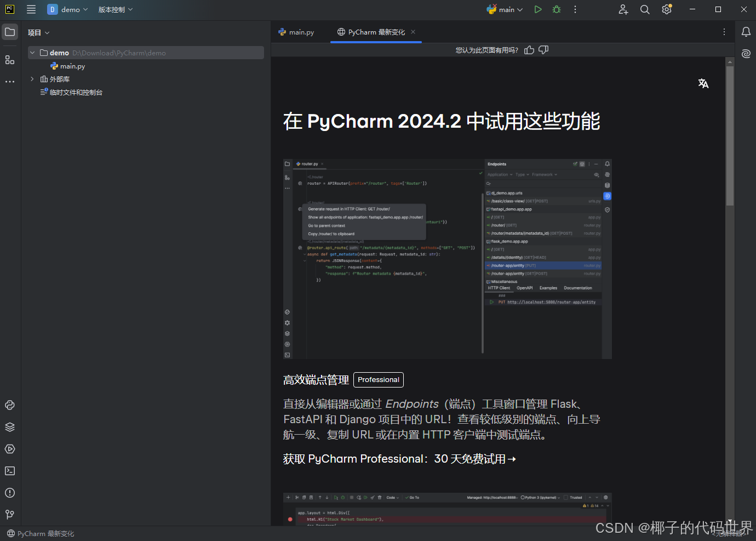Viewport: 756px width, 541px height.
Task: Open the Terminal tool window
Action: click(10, 471)
